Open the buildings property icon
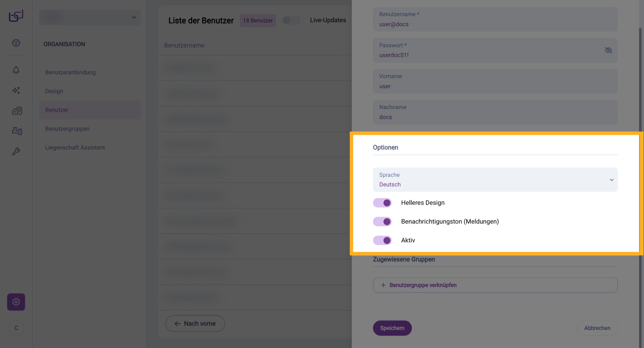 [17, 111]
